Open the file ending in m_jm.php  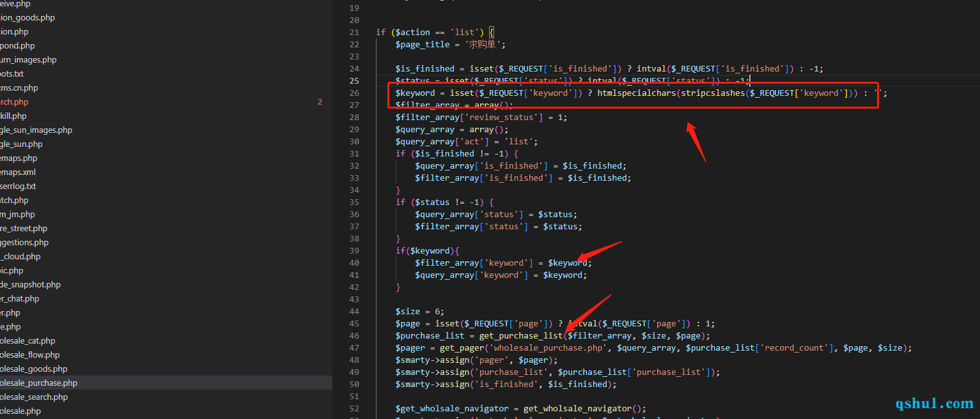pyautogui.click(x=17, y=215)
